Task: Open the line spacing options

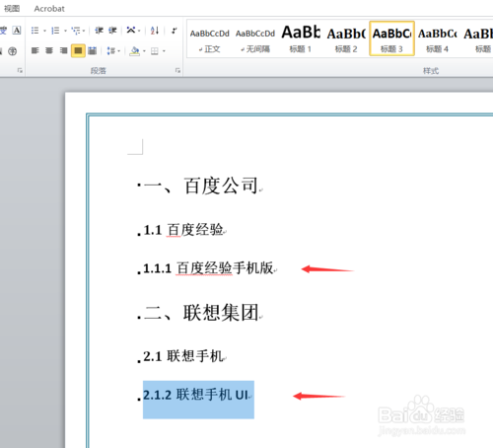Action: pyautogui.click(x=111, y=51)
